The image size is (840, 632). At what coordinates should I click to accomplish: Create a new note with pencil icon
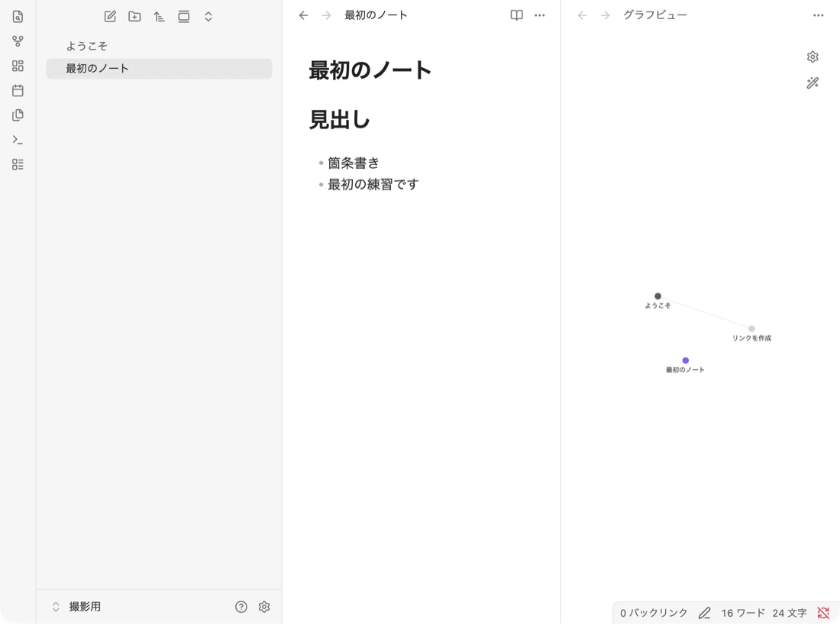click(x=111, y=17)
